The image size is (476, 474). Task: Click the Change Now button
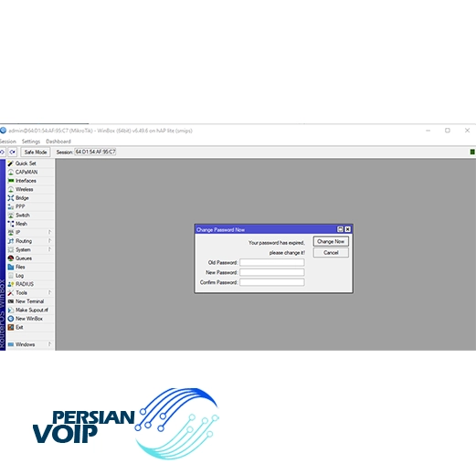point(331,241)
